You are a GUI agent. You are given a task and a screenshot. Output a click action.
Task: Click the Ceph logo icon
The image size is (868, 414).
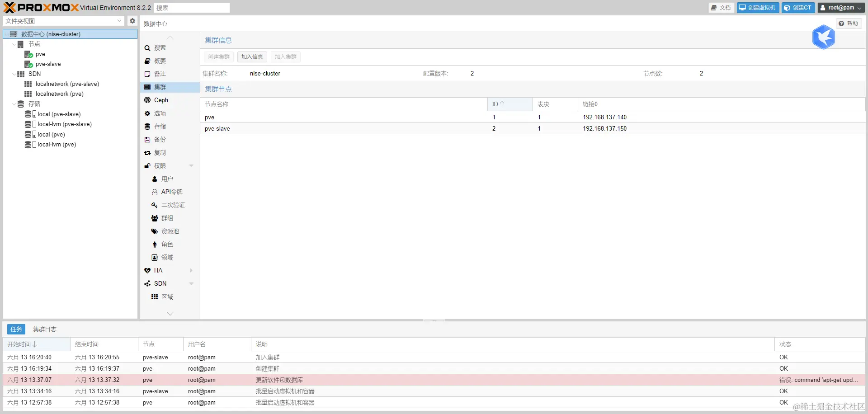(x=147, y=100)
